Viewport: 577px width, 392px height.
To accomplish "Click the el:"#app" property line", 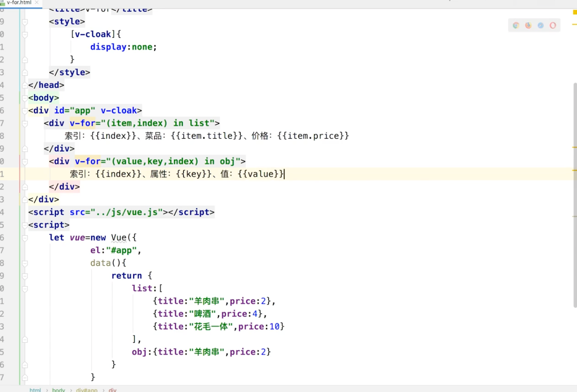I will (116, 251).
